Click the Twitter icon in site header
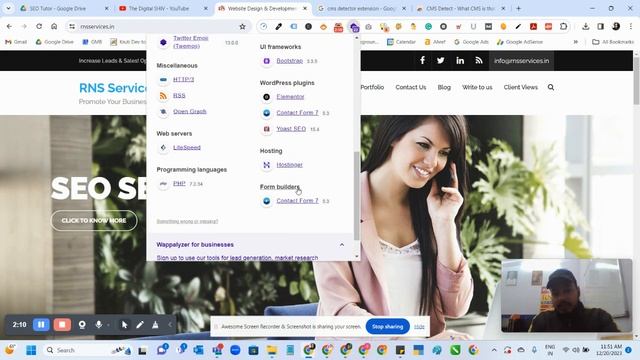The image size is (640, 360). (441, 60)
